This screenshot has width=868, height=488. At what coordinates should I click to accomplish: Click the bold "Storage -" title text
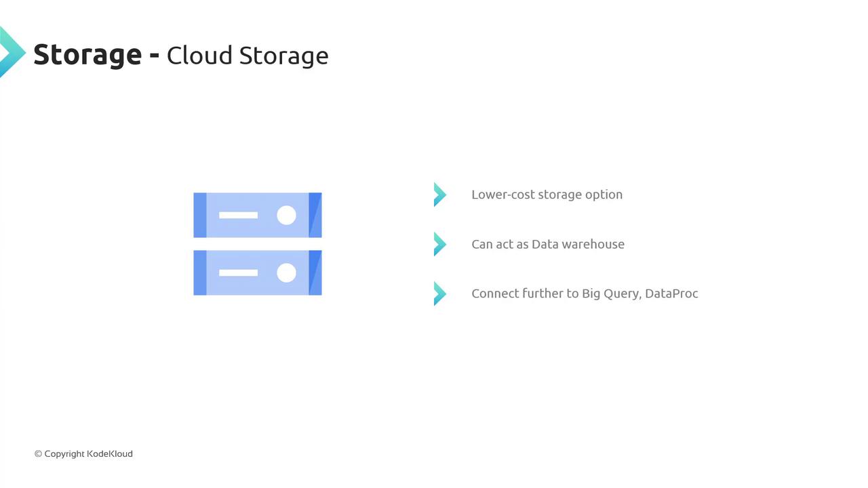(96, 55)
